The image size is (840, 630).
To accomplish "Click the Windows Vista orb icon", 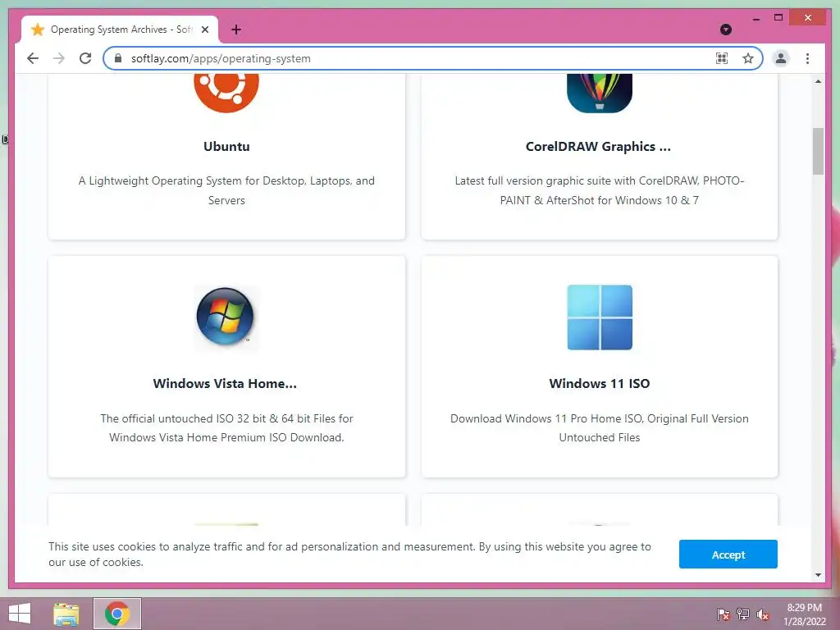I will pos(225,317).
